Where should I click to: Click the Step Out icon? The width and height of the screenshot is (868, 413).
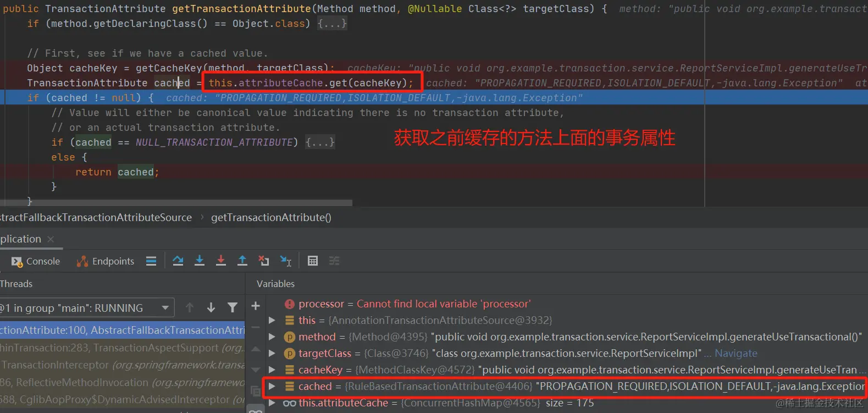click(242, 261)
